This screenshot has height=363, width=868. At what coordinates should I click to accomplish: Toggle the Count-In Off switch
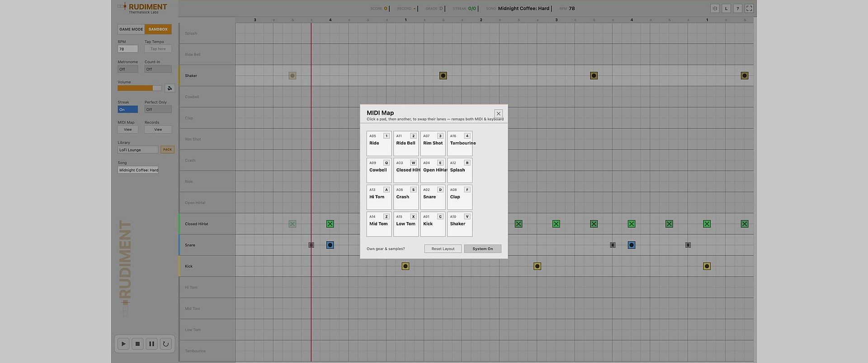point(158,69)
